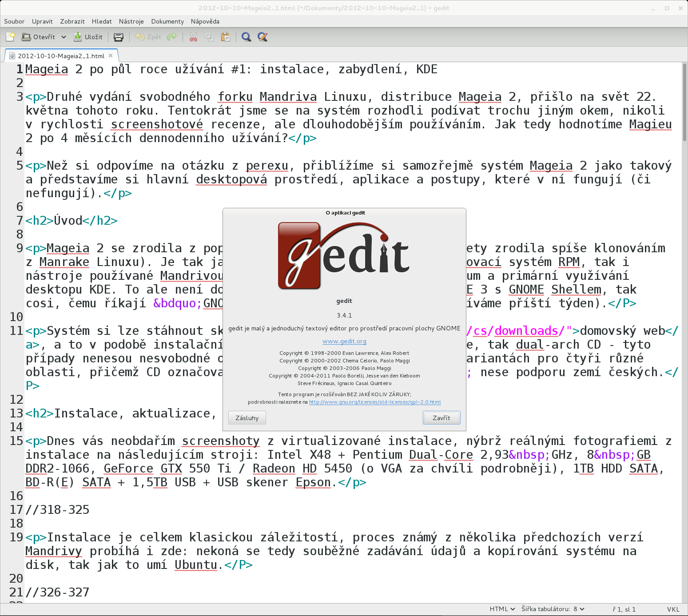
Task: Click the //318-325 comment on line 17
Action: 57,509
